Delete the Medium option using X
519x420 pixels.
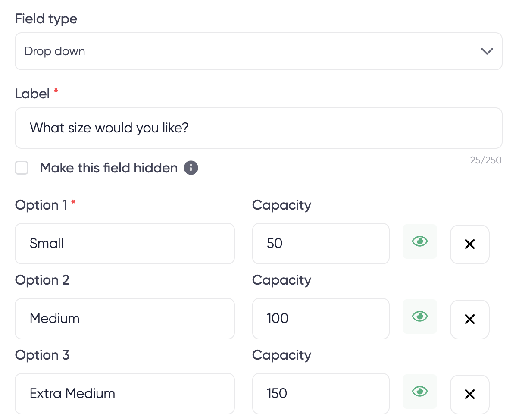click(469, 319)
